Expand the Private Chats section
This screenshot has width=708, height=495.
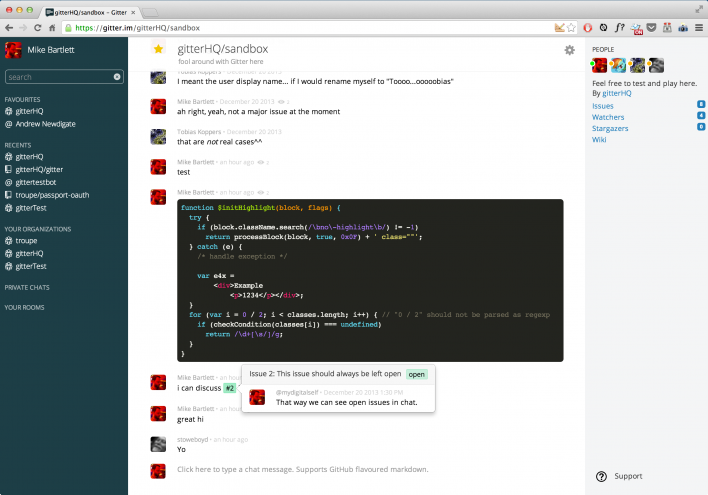click(x=27, y=287)
